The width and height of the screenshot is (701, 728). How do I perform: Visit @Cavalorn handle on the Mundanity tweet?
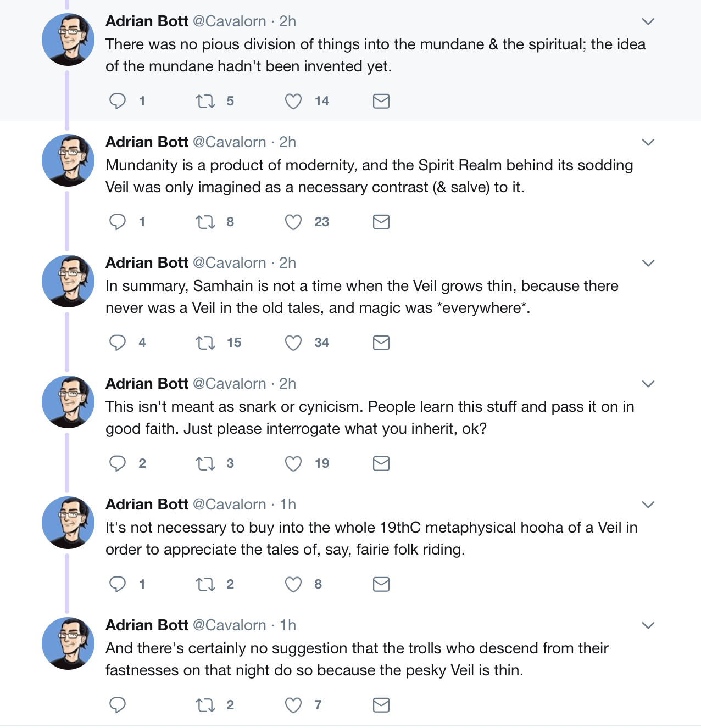pyautogui.click(x=230, y=142)
